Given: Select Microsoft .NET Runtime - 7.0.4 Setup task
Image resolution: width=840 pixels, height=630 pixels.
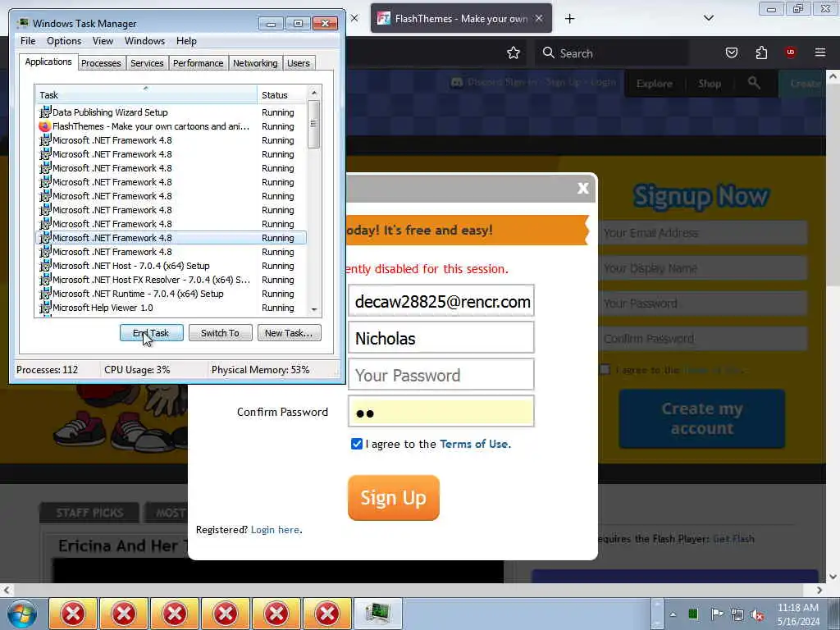Looking at the screenshot, I should click(171, 294).
